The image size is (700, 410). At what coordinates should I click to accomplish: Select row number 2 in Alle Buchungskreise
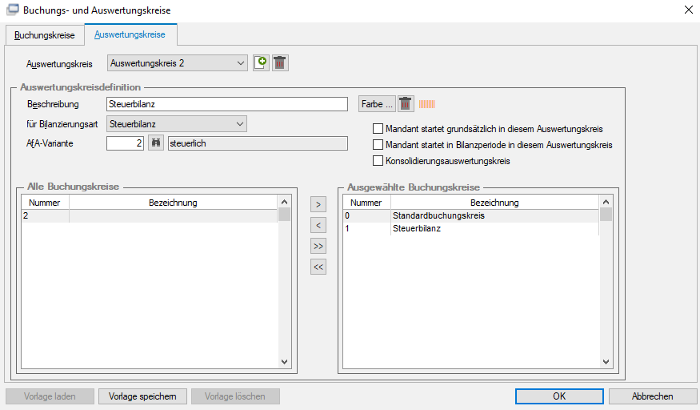[150, 216]
